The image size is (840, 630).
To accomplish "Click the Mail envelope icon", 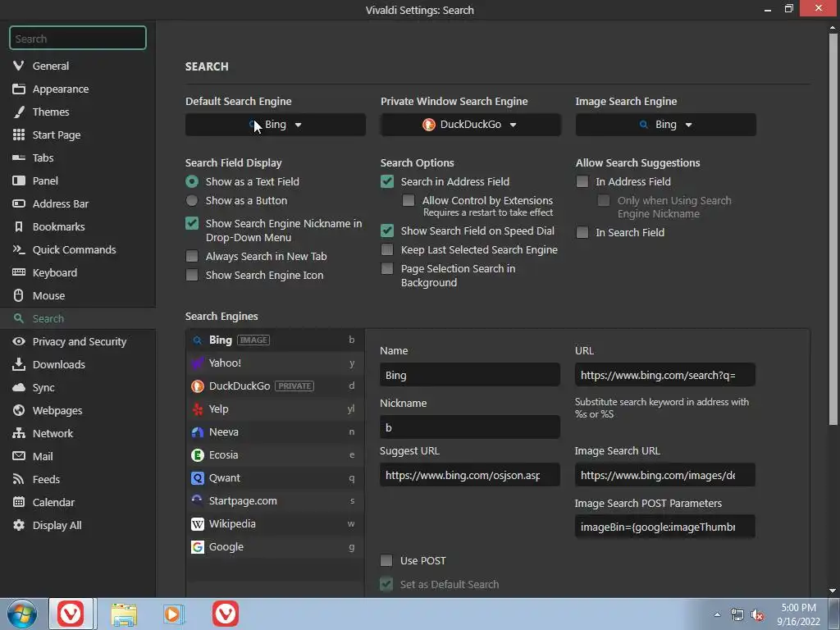I will pos(19,456).
